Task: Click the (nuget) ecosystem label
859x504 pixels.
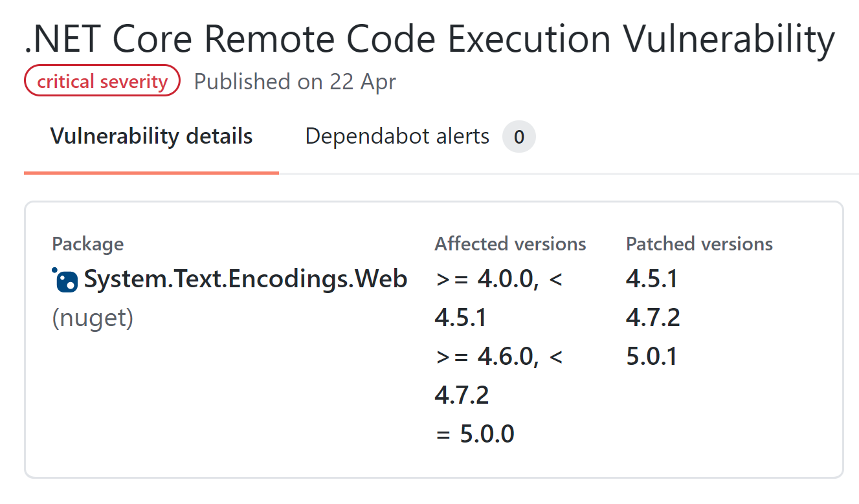Action: (93, 318)
